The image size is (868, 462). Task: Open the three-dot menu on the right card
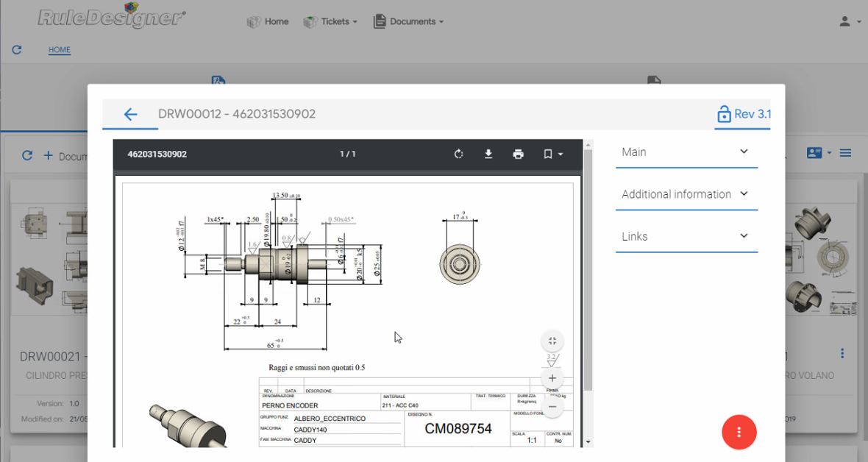pos(842,353)
